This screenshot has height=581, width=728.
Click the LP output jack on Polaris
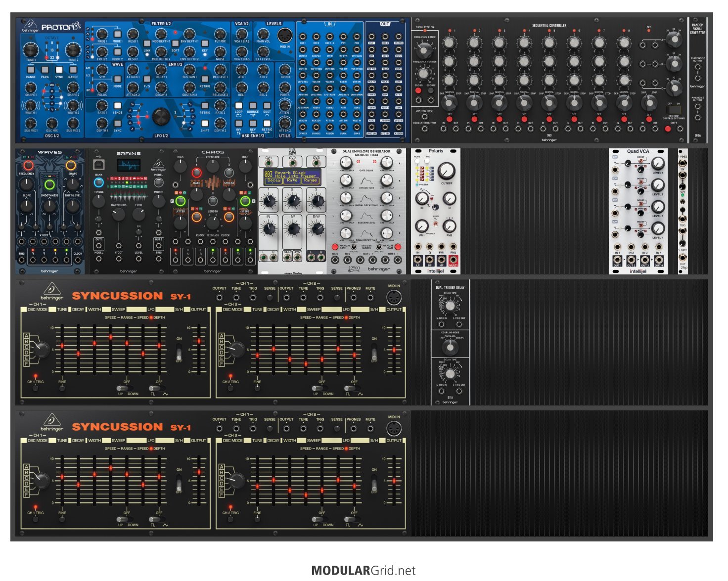pos(417,260)
